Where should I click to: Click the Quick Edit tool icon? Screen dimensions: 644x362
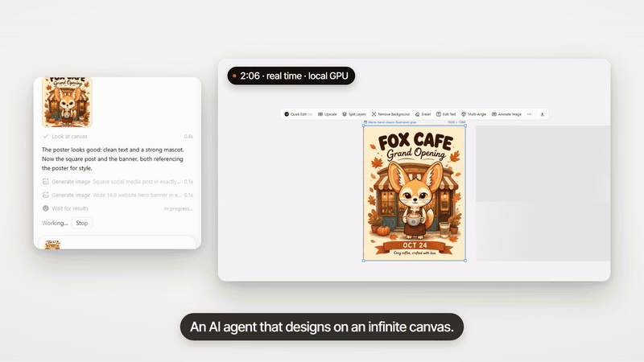pos(287,114)
